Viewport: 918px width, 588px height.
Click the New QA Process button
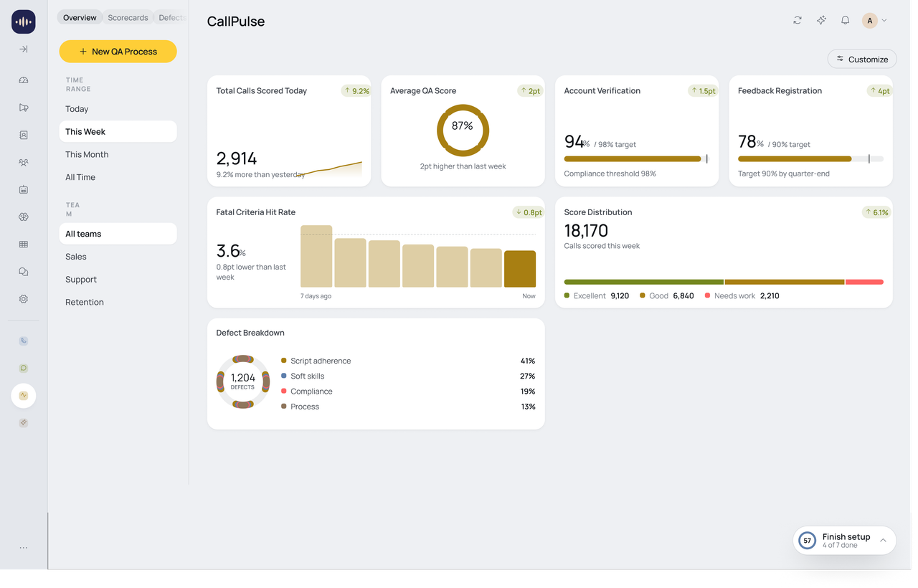pos(118,52)
